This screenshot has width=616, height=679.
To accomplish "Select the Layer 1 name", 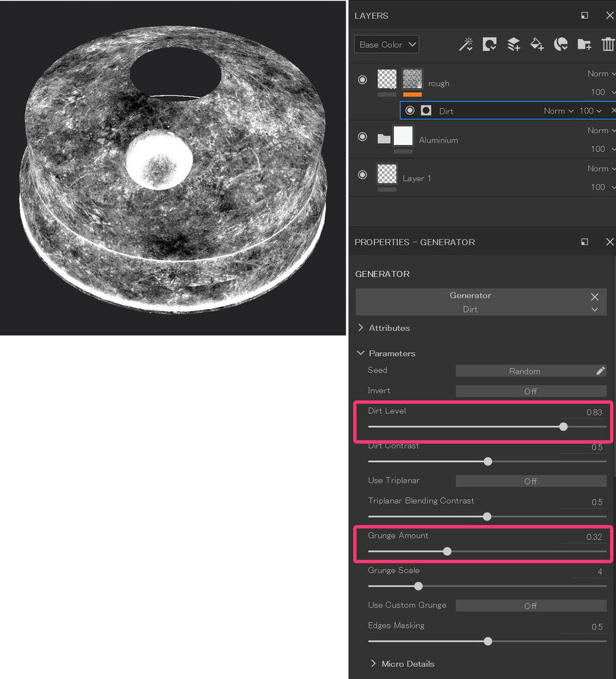I will [416, 178].
